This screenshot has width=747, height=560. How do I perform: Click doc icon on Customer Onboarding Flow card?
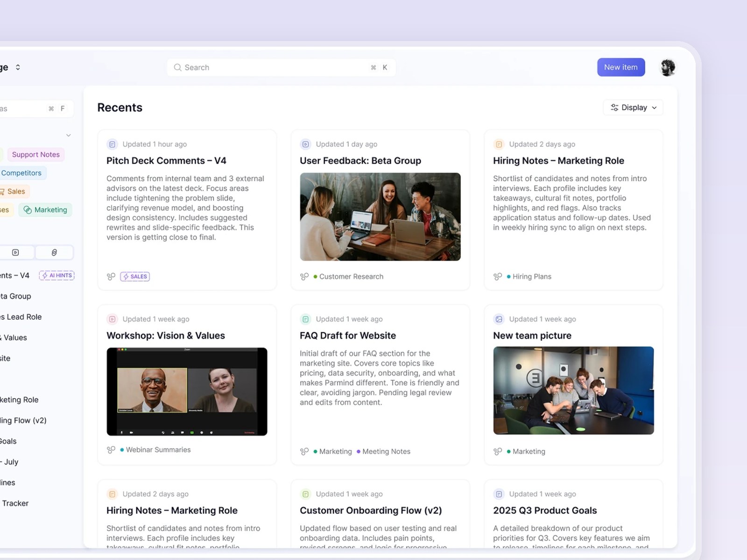pyautogui.click(x=305, y=494)
